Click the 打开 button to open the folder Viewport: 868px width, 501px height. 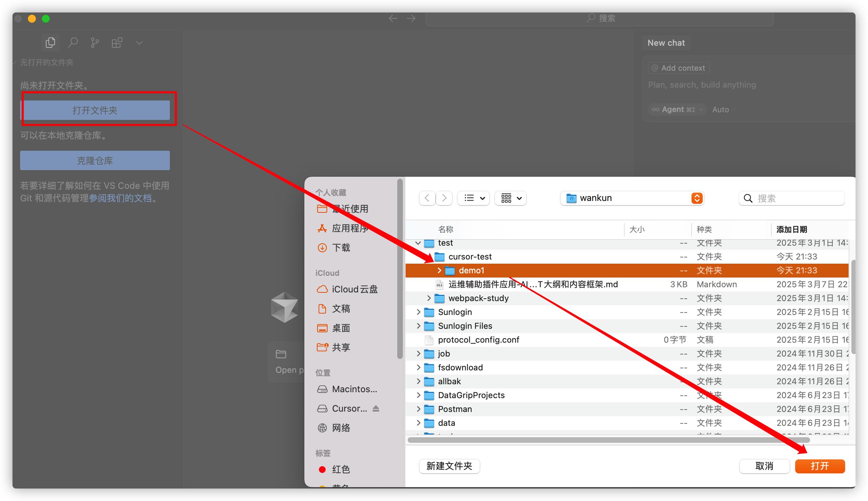coord(819,466)
